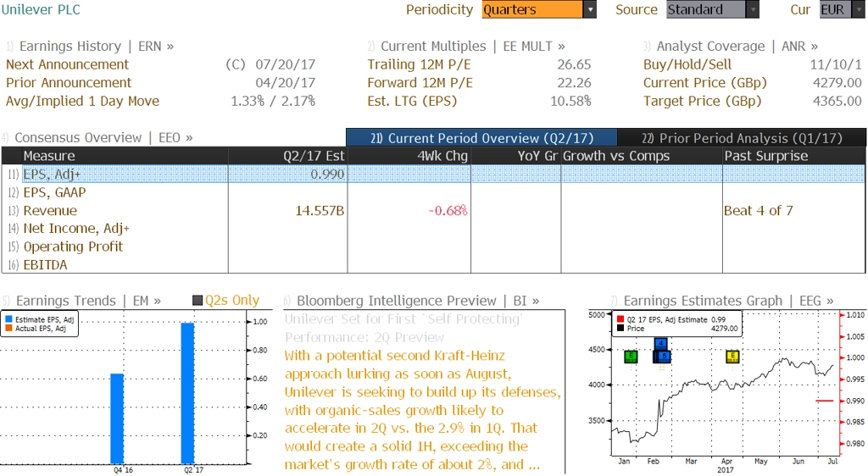Toggle the Q2s Only checkbox
This screenshot has width=868, height=476.
pyautogui.click(x=197, y=301)
